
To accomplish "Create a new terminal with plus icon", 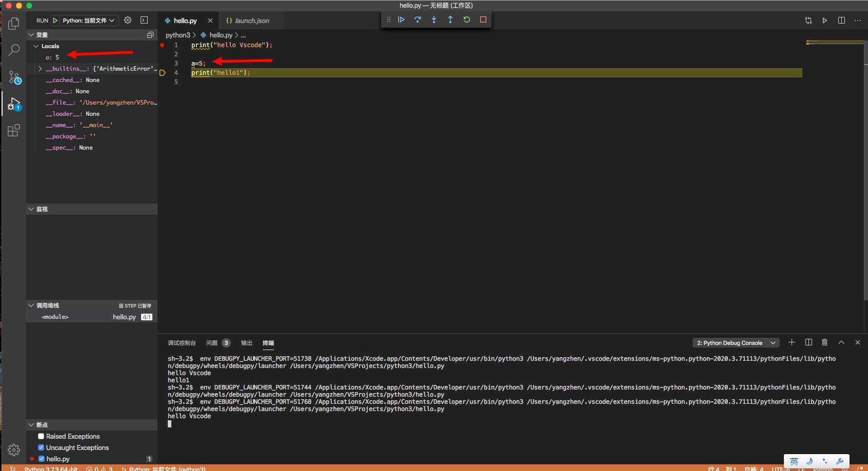I will pyautogui.click(x=792, y=342).
